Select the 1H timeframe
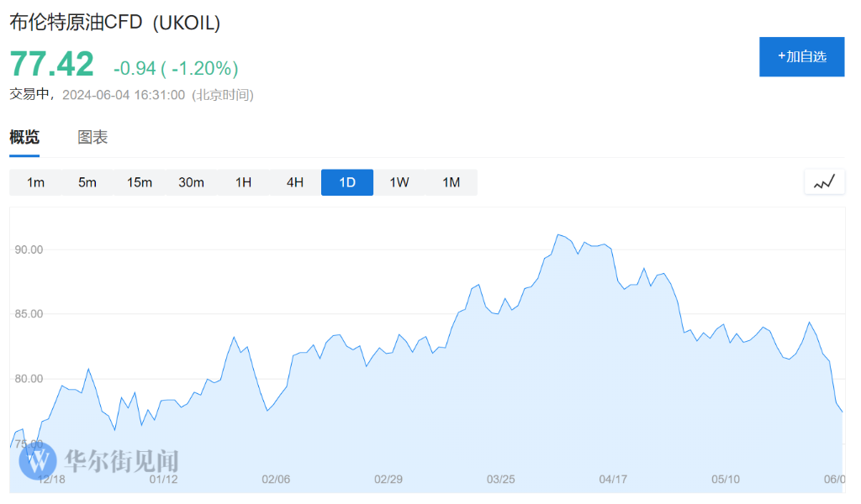 coord(243,182)
